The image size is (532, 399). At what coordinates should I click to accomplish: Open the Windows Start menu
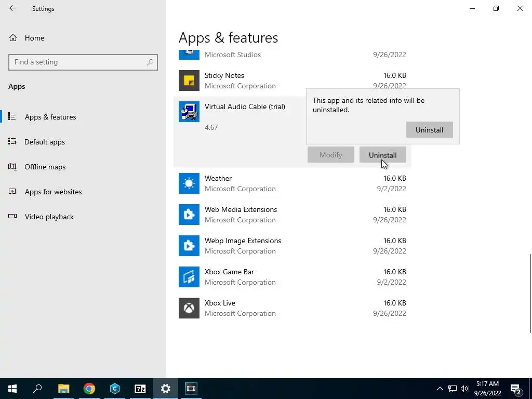click(x=12, y=389)
